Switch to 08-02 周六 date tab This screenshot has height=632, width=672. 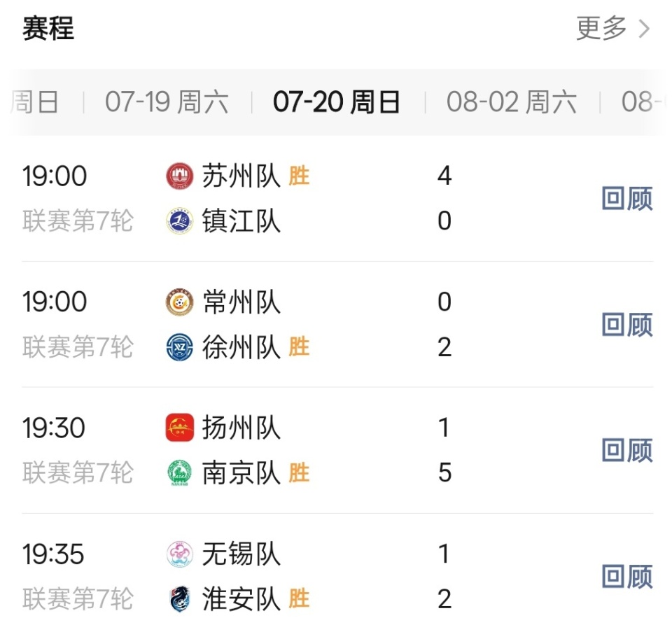[511, 102]
